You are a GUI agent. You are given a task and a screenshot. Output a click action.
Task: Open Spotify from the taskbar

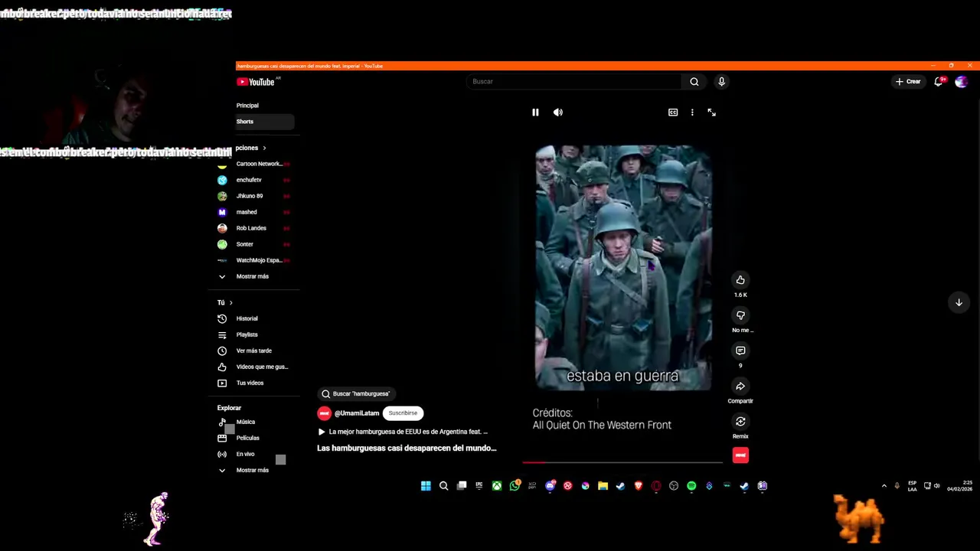pyautogui.click(x=691, y=486)
